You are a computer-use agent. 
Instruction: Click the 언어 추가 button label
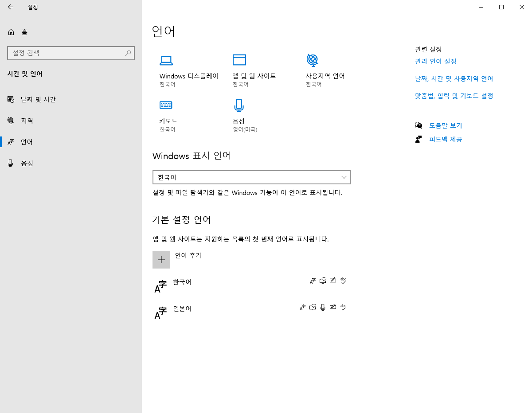pos(188,255)
